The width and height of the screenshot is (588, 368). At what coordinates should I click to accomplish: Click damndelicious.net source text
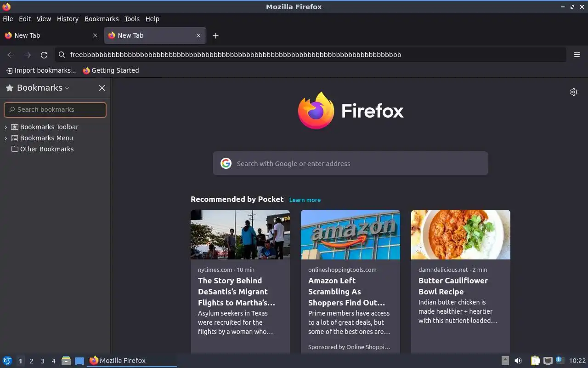[443, 270]
